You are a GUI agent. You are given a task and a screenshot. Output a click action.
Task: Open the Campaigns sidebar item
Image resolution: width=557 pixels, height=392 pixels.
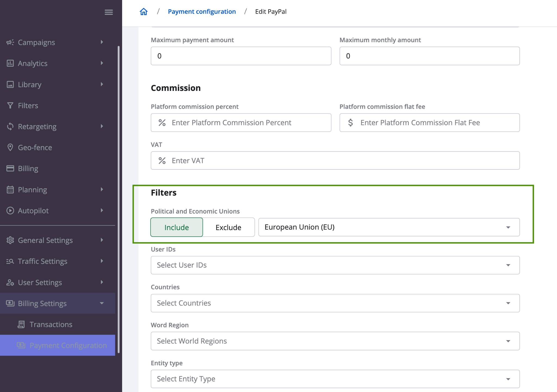pos(57,42)
